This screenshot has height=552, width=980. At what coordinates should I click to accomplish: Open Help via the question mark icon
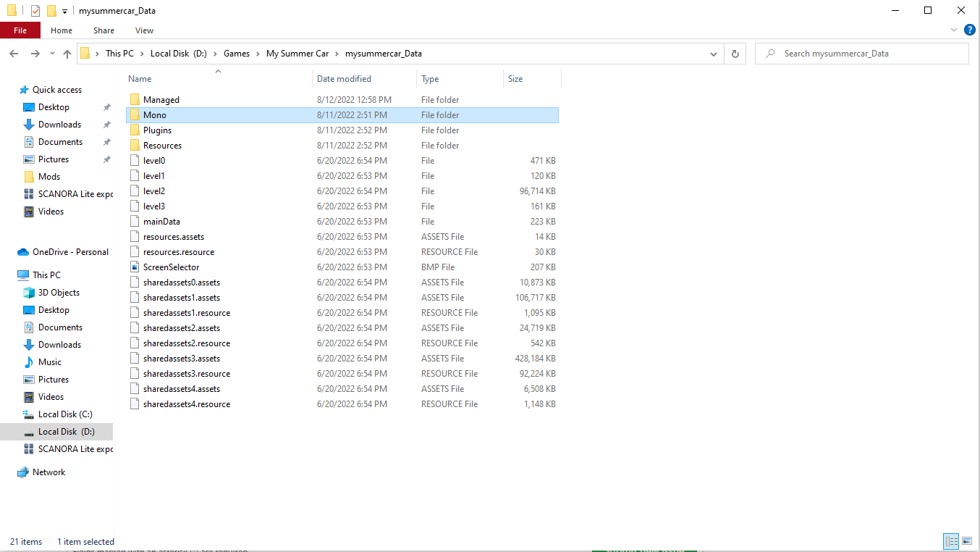969,30
